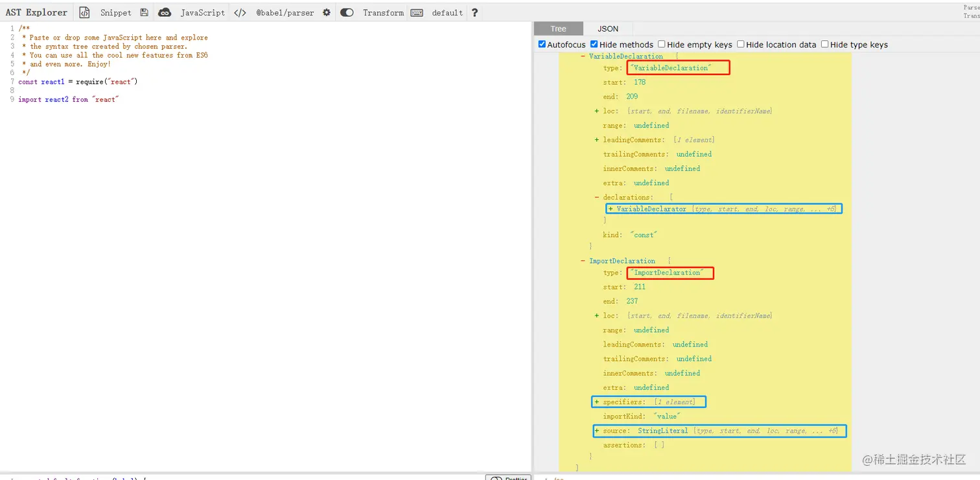
Task: Click trailingComments under VariableDeclaration
Action: tap(657, 154)
